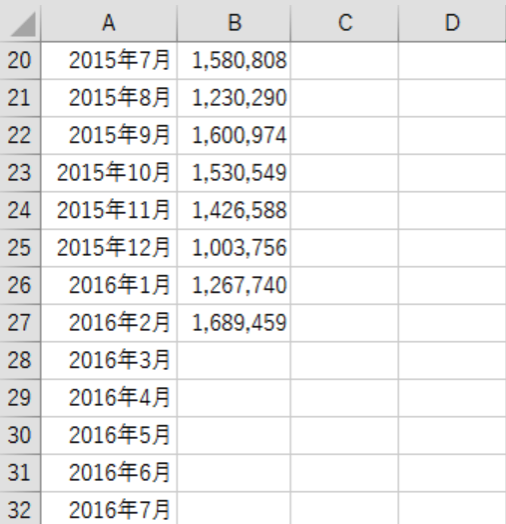This screenshot has height=524, width=506.
Task: Click cell with value 1,230,290
Action: (234, 98)
